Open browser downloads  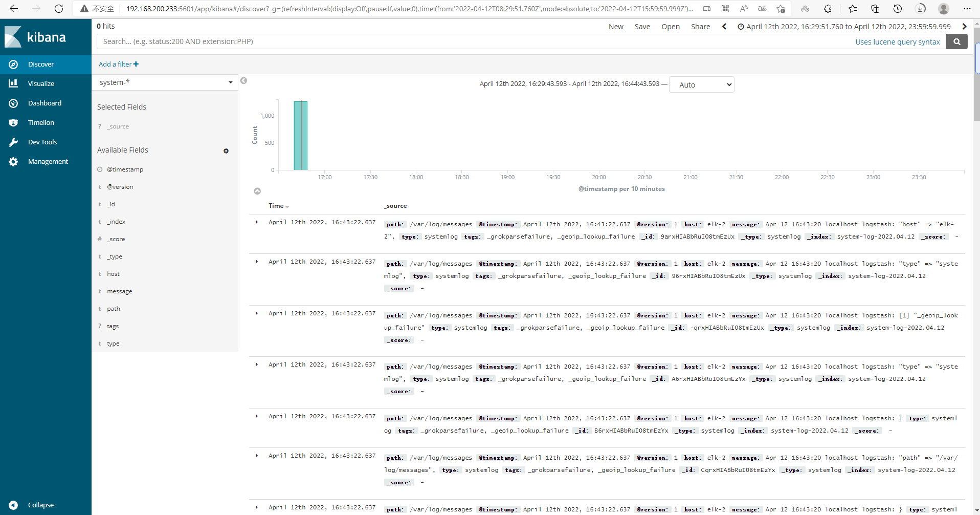click(920, 9)
